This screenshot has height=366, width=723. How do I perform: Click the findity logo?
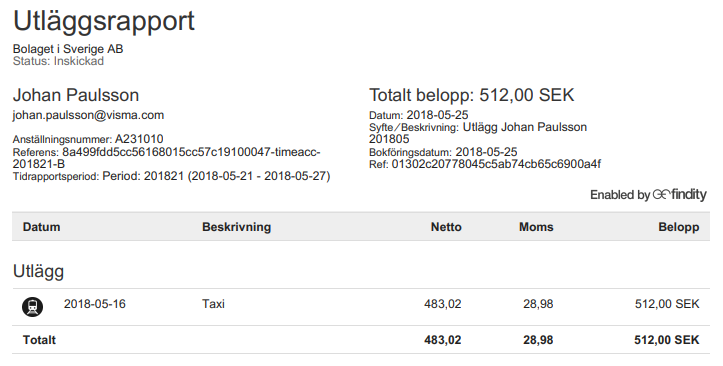[x=680, y=195]
